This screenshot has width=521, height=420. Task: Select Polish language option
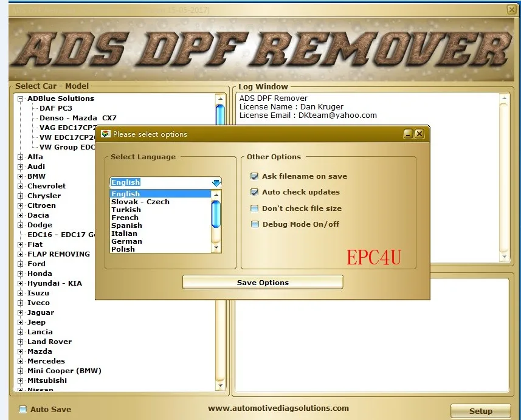click(160, 249)
